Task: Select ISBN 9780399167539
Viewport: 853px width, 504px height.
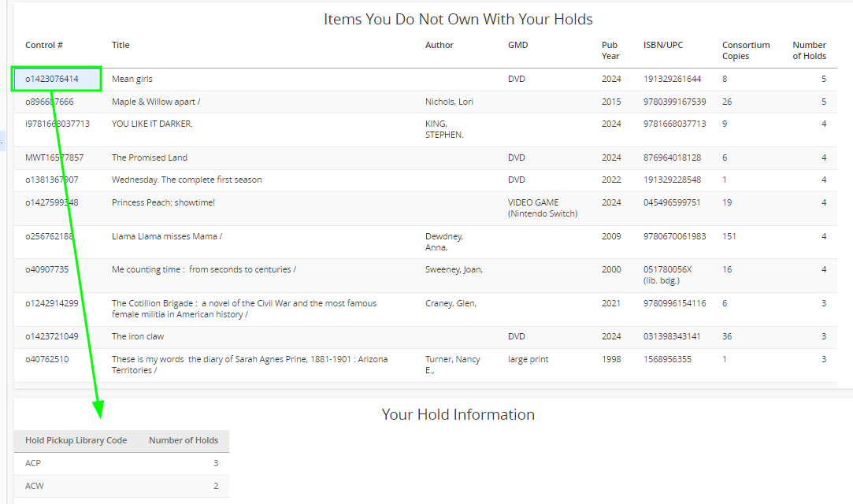Action: pos(674,102)
